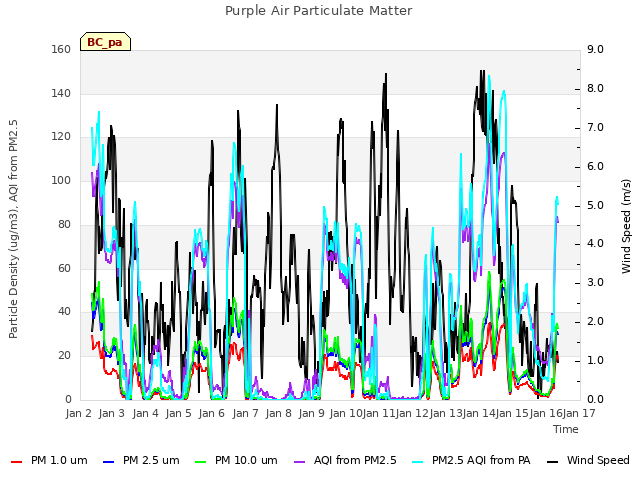Click the Jan 17 x-axis tick label
This screenshot has width=640, height=480.
pyautogui.click(x=579, y=413)
